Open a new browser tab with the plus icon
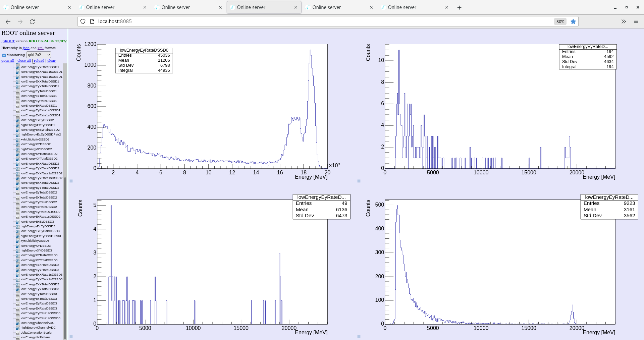Screen dimensions: 644x340 (x=459, y=7)
